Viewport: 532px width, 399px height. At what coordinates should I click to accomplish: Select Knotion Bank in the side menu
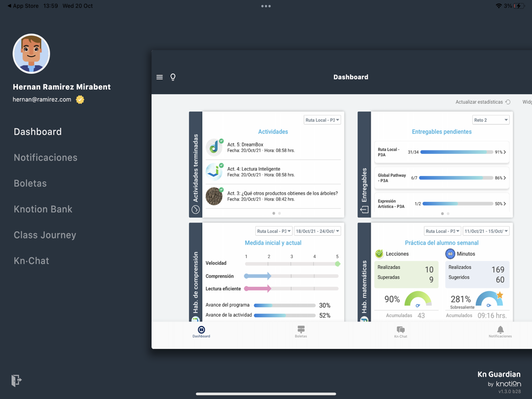(x=43, y=209)
